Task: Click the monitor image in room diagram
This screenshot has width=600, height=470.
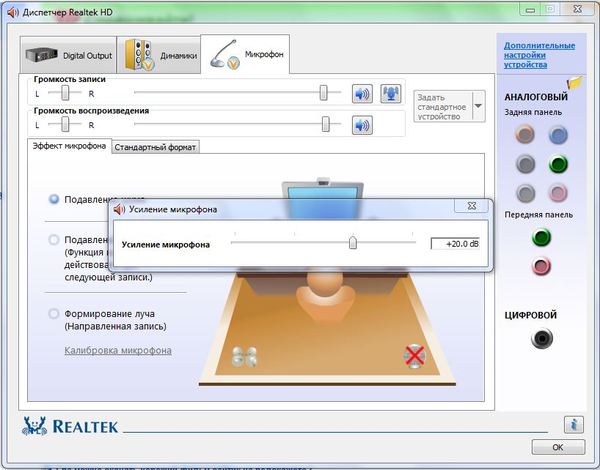Action: click(x=323, y=199)
